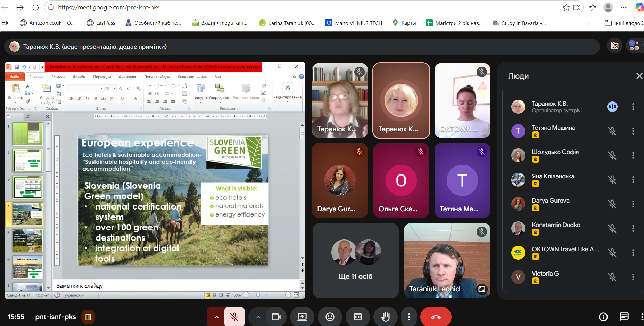Image resolution: width=644 pixels, height=326 pixels.
Task: Click the raise hand icon
Action: pos(385,317)
